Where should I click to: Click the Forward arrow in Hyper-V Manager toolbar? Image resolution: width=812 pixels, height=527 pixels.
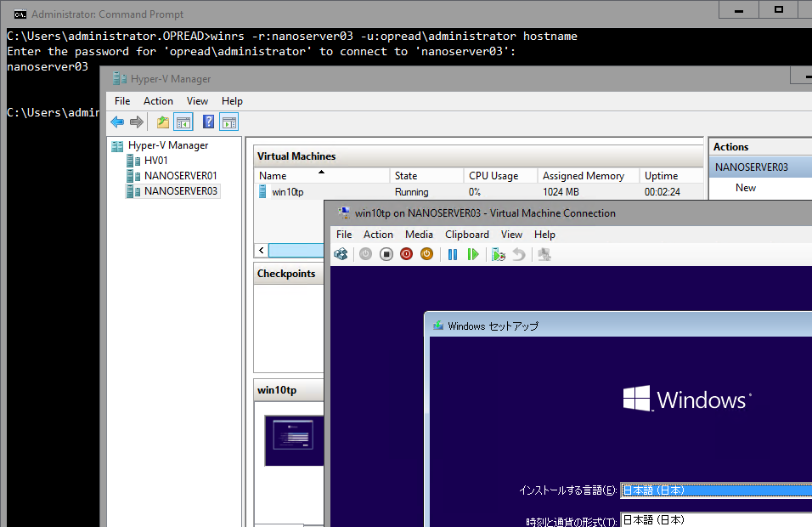click(137, 122)
